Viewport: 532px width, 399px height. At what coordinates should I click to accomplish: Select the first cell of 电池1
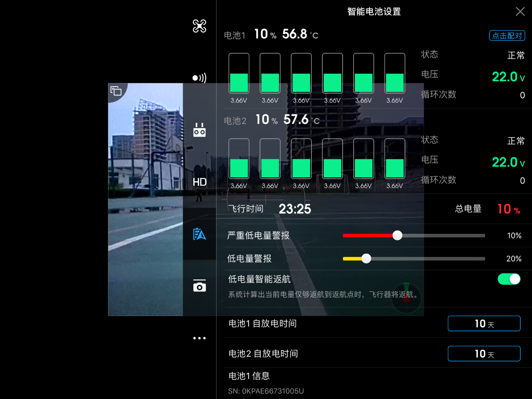[x=239, y=73]
